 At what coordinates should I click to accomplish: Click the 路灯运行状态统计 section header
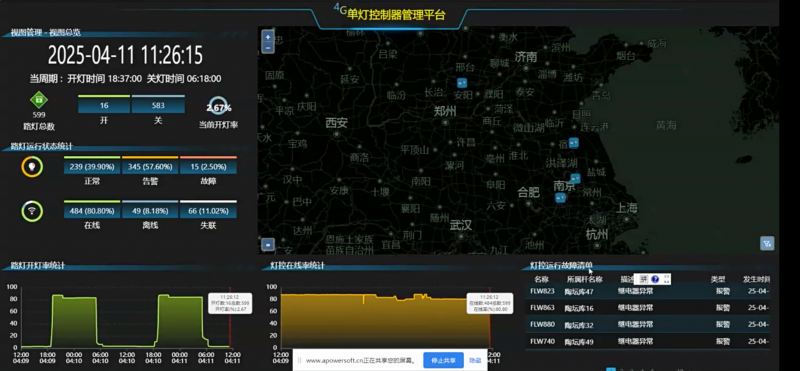tap(42, 146)
